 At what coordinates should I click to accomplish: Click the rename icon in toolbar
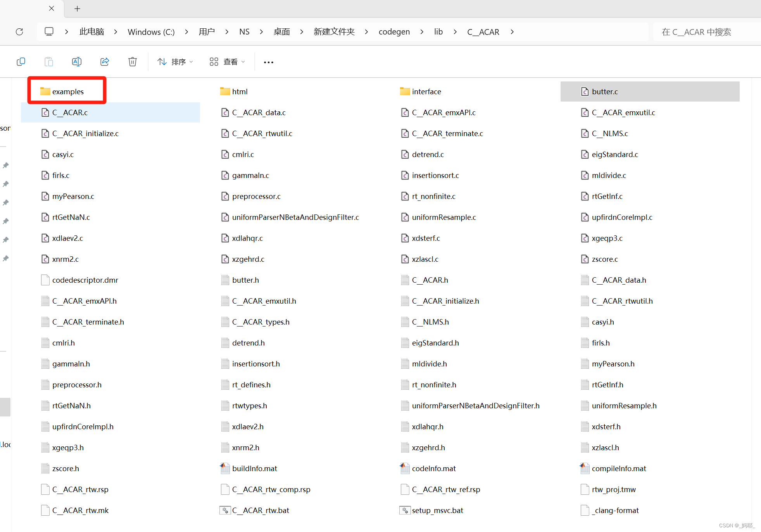click(77, 62)
